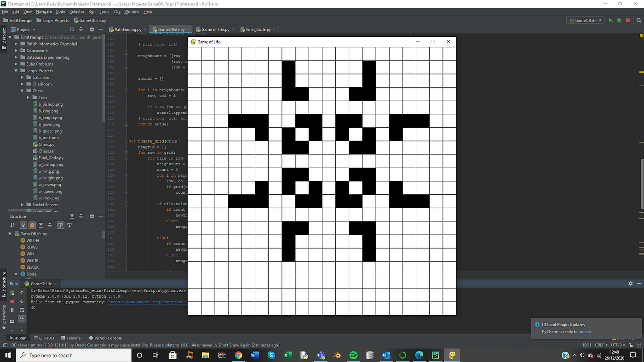Run the GameOfLife script
644x362 pixels.
click(x=610, y=20)
